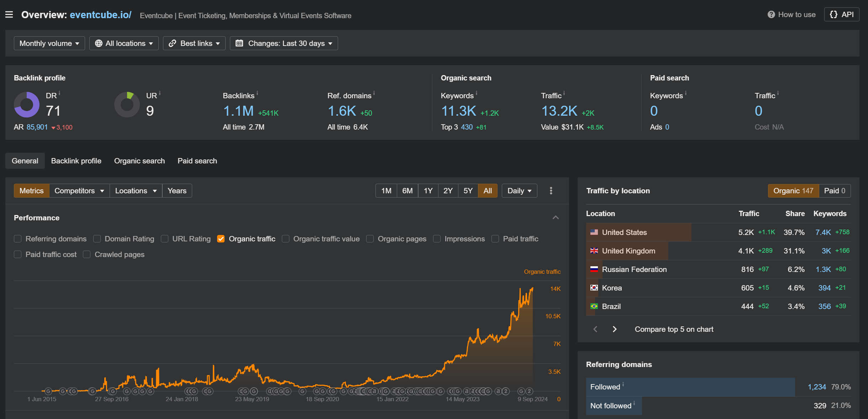
Task: Open the Monthly volume dropdown
Action: (x=49, y=43)
